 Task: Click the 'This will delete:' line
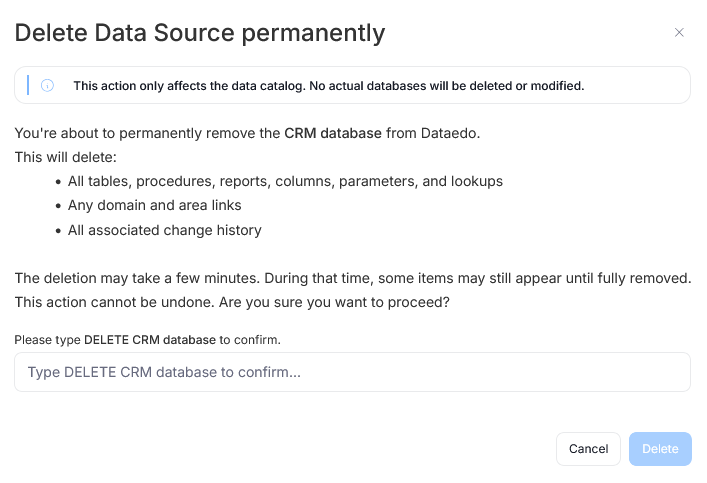click(x=65, y=157)
